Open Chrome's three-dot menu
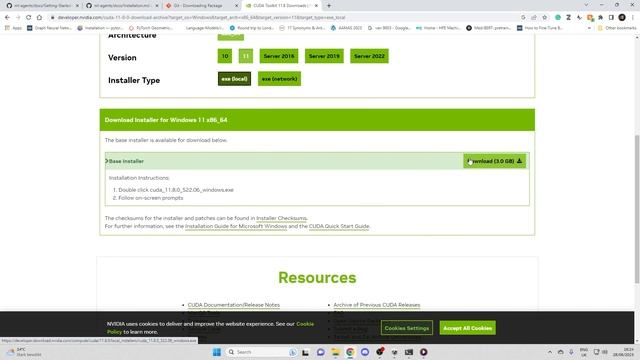This screenshot has height=360, width=640. 633,18
